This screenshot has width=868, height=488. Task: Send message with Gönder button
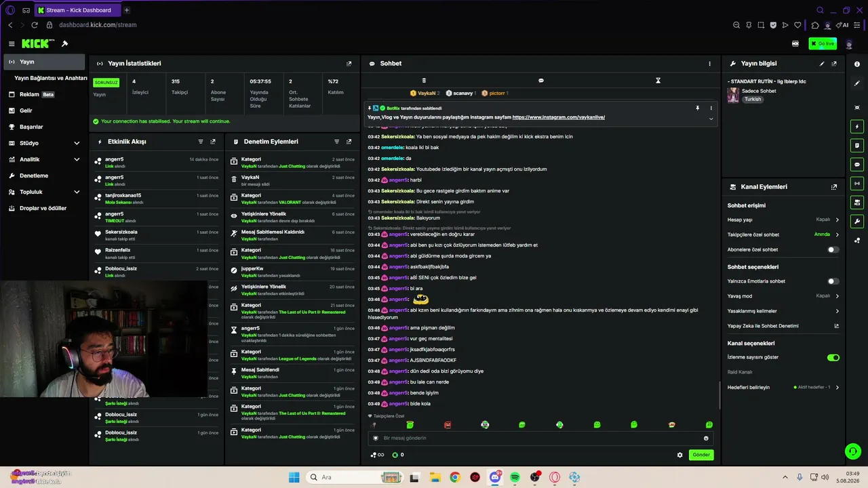click(701, 455)
